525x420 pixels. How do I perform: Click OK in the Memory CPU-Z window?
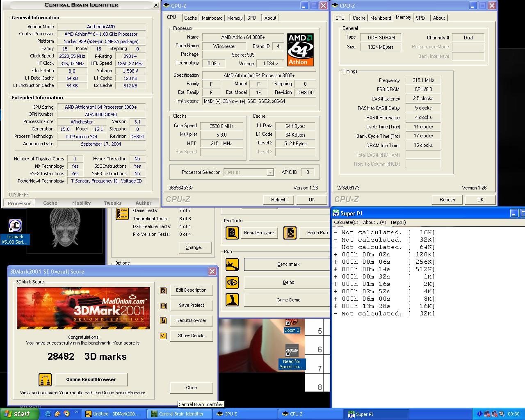point(481,200)
